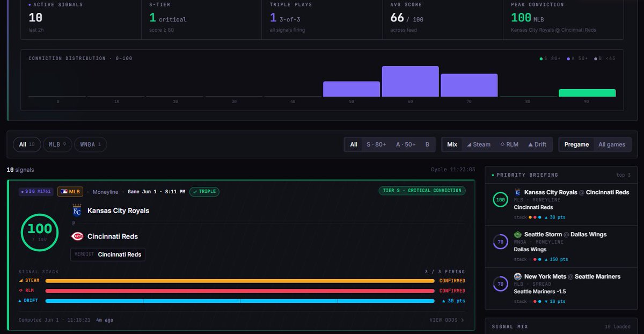Click the 70 bucket bar in distribution

tap(469, 85)
